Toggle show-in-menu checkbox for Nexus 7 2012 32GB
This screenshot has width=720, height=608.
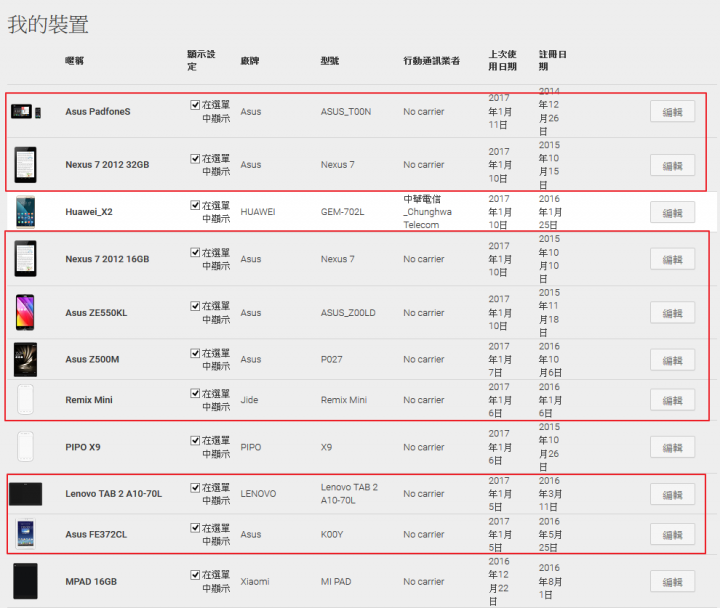(x=195, y=159)
